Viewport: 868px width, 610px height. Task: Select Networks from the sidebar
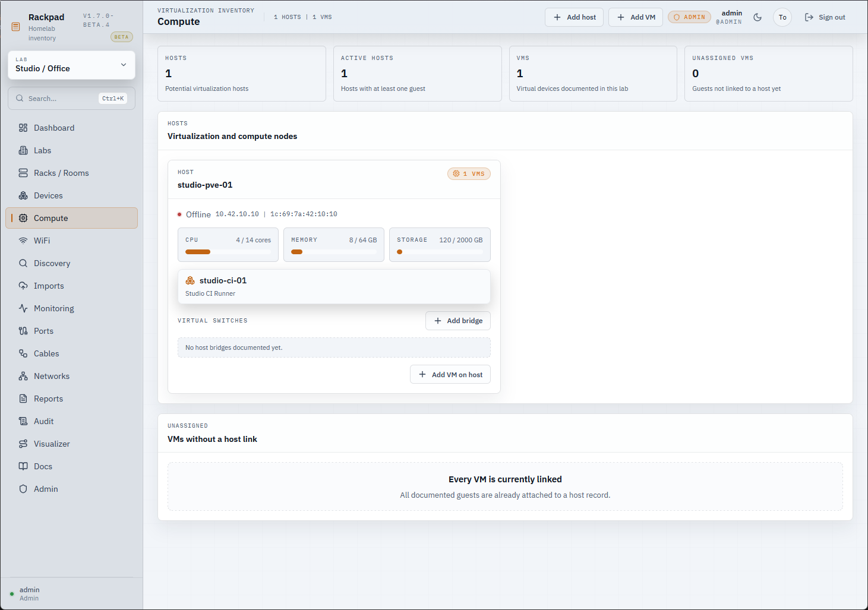click(72, 376)
